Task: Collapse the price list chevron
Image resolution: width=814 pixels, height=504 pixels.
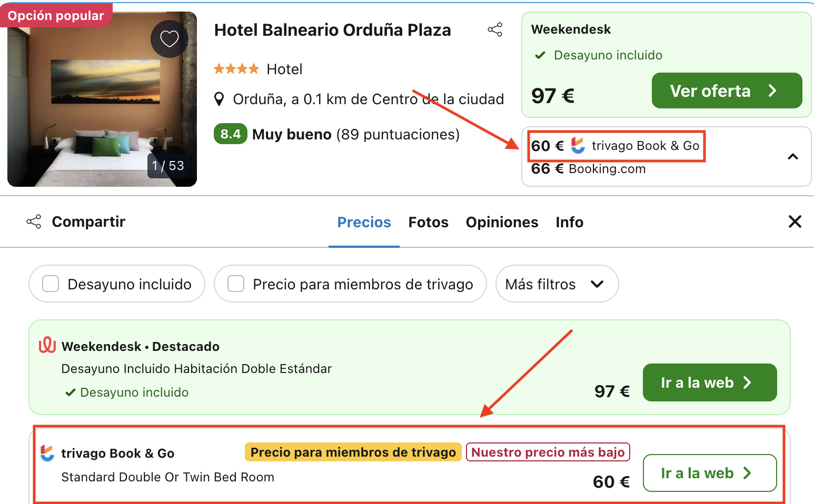Action: click(792, 157)
